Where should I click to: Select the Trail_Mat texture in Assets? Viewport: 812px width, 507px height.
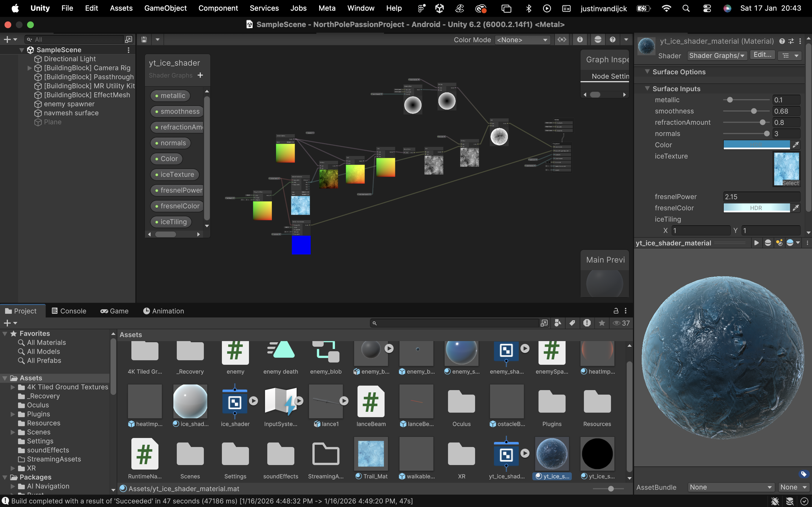pos(370,454)
